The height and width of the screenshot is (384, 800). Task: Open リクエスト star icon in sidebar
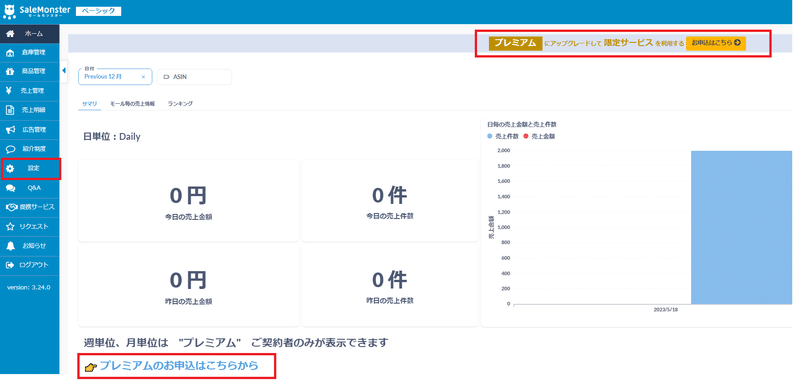[10, 226]
